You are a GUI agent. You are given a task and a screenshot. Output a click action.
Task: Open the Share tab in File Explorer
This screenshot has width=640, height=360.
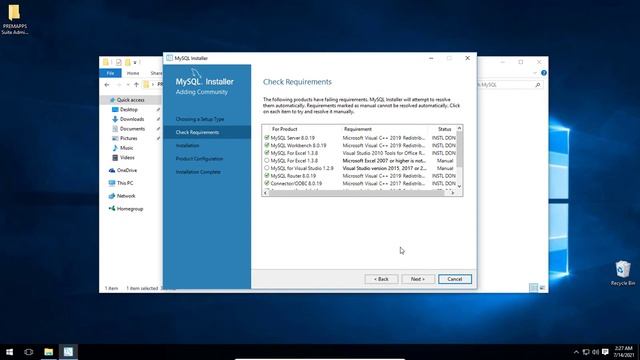(x=156, y=73)
